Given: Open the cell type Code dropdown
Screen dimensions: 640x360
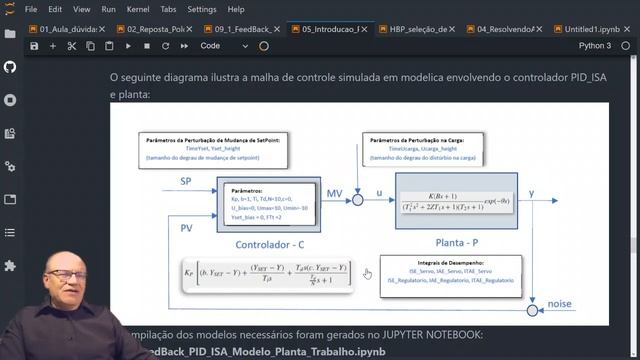Looking at the screenshot, I should (x=224, y=46).
